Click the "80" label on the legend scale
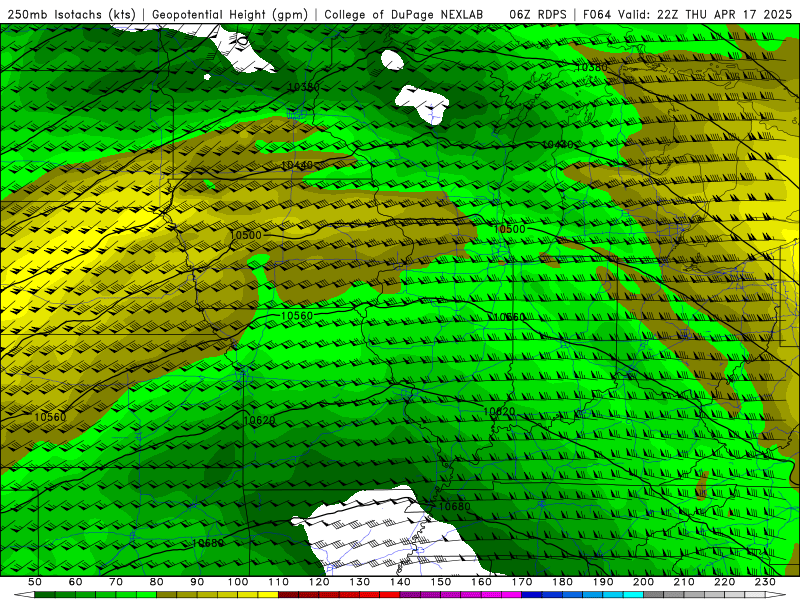The height and width of the screenshot is (600, 800). point(157,582)
